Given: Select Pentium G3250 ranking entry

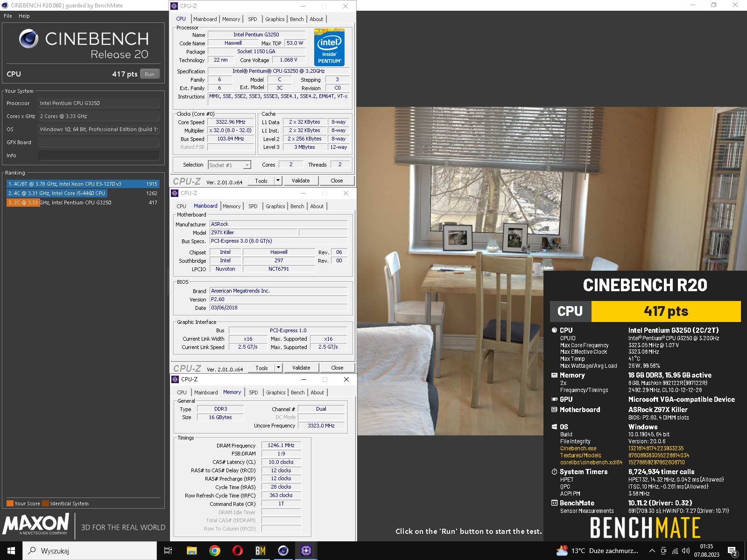Looking at the screenshot, I should pyautogui.click(x=83, y=203).
